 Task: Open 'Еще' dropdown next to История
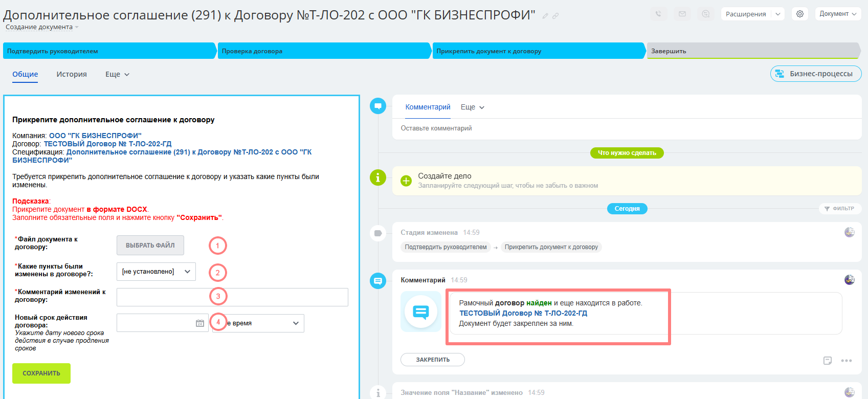click(x=117, y=74)
